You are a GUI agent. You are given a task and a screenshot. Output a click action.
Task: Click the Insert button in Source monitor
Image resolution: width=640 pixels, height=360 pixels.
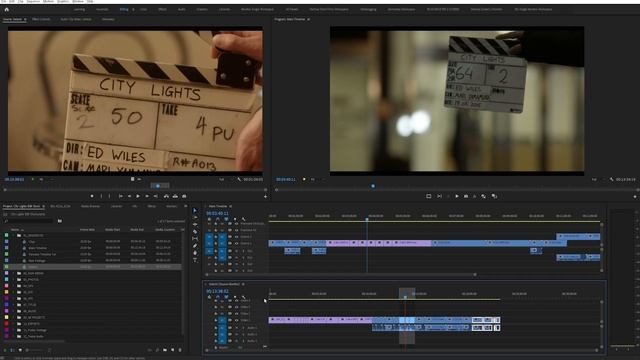pos(166,196)
